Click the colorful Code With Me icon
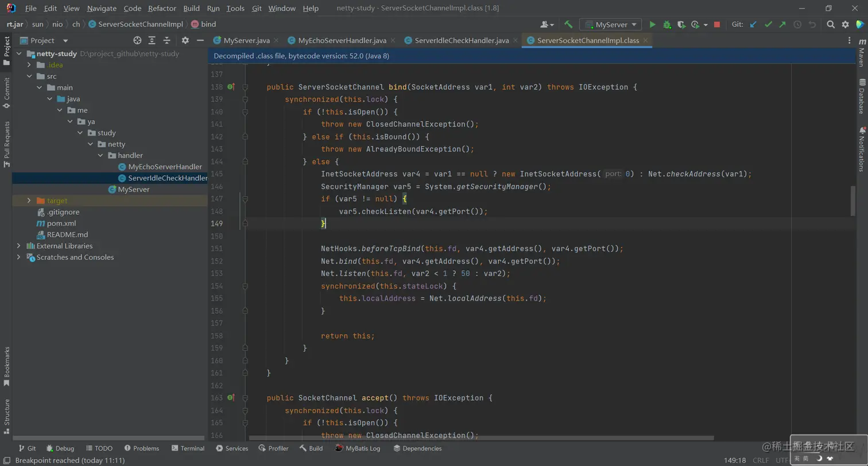This screenshot has height=466, width=868. tap(859, 25)
